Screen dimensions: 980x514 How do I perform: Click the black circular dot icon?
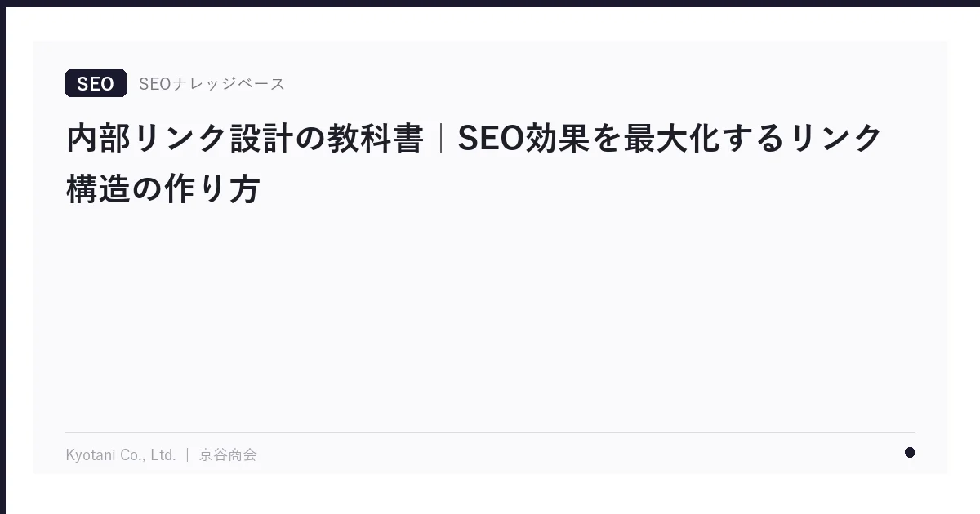[x=910, y=453]
